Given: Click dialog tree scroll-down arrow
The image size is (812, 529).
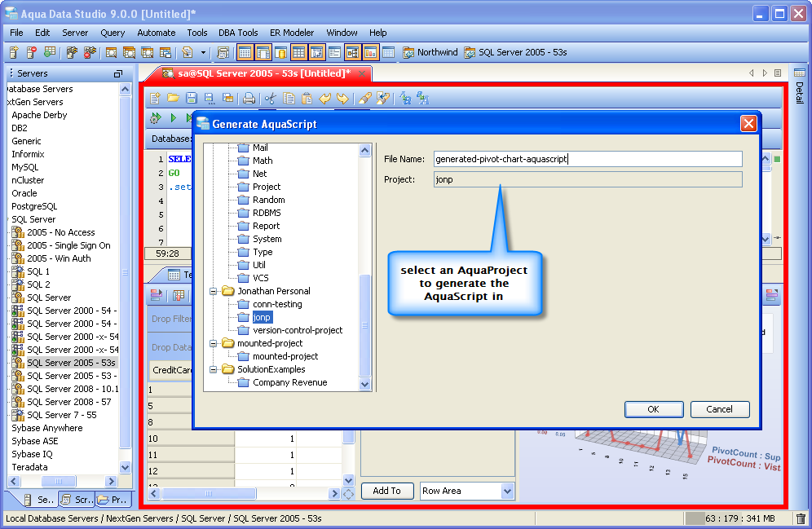Looking at the screenshot, I should click(364, 384).
